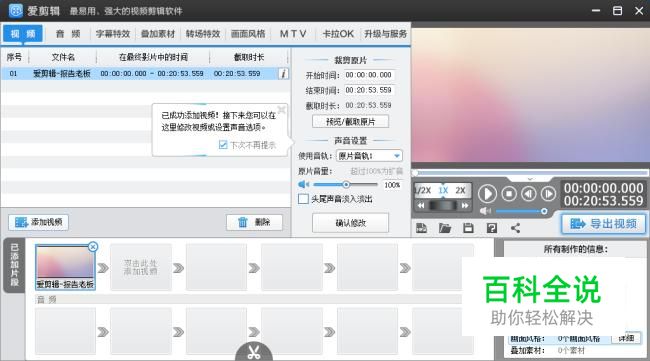Open help with the question mark icon
This screenshot has width=650, height=361.
492,228
